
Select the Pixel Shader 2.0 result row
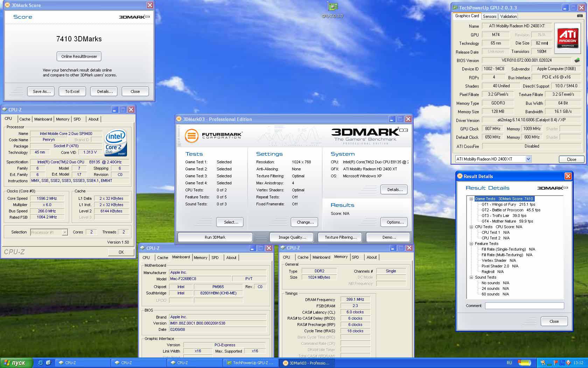500,266
